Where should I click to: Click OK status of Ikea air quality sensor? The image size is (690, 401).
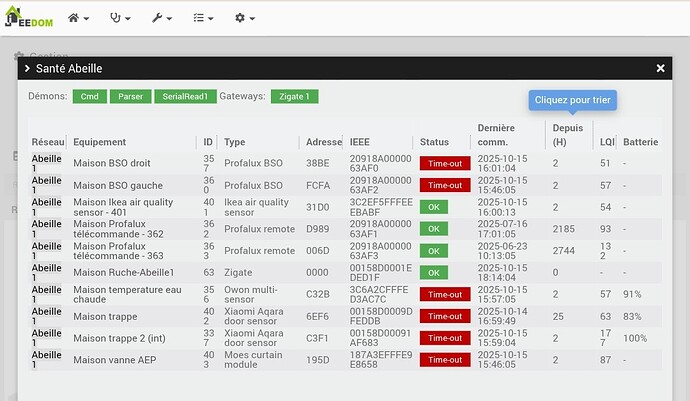(434, 207)
